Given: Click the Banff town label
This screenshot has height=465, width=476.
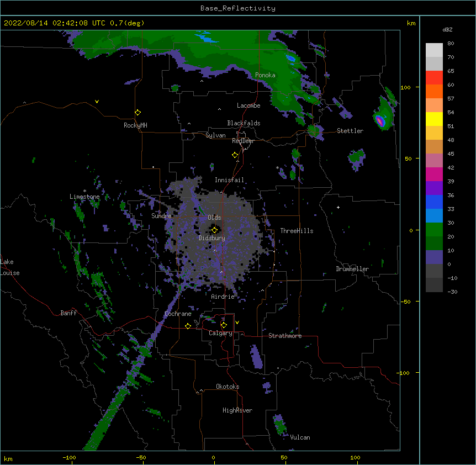Looking at the screenshot, I should pos(68,313).
